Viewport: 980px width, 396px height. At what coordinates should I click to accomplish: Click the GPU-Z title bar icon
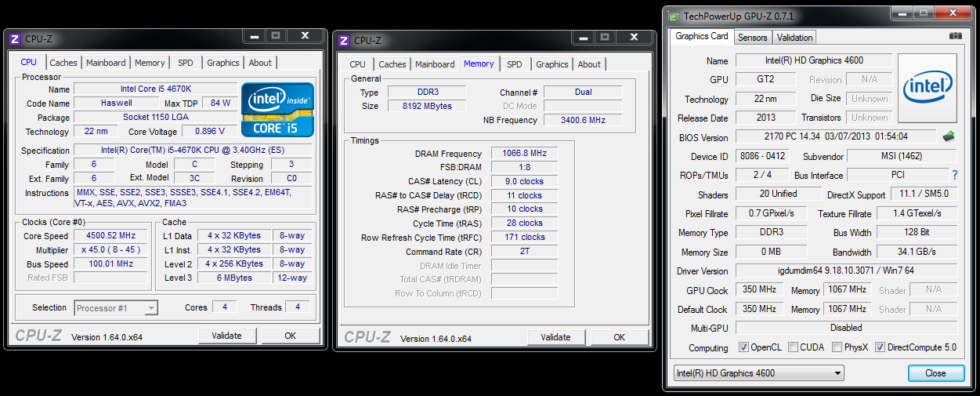pos(674,16)
